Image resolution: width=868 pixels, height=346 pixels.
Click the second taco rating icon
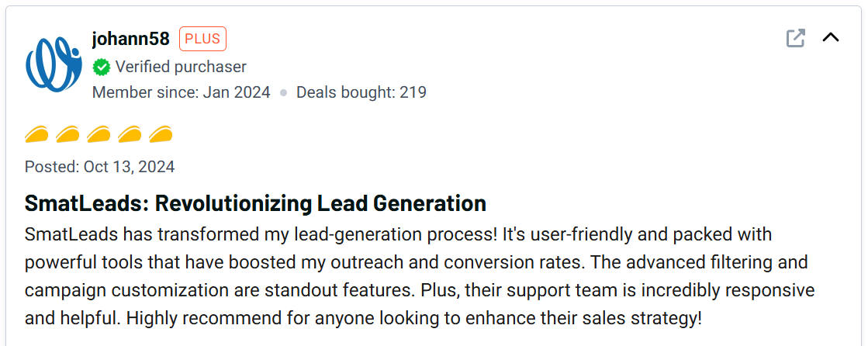pyautogui.click(x=67, y=135)
